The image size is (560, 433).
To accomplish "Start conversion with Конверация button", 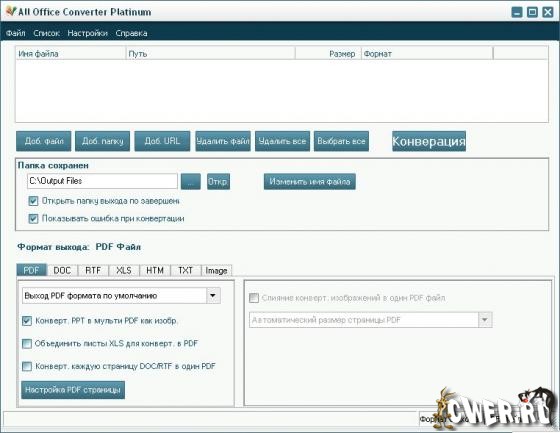I will click(x=429, y=141).
